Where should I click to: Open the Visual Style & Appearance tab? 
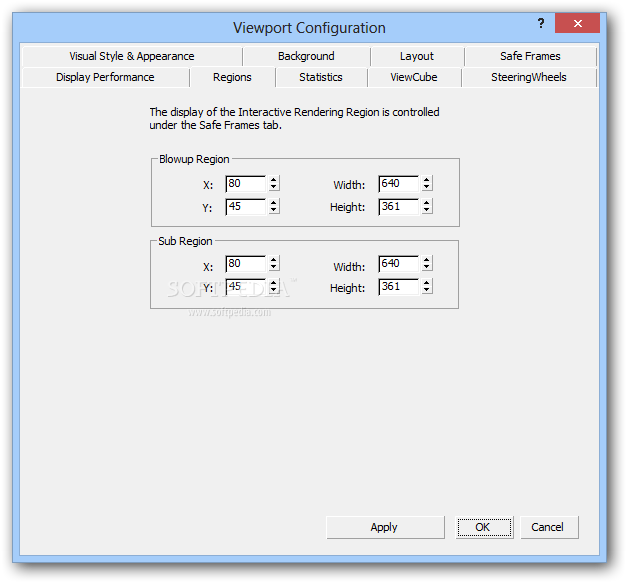tap(132, 56)
